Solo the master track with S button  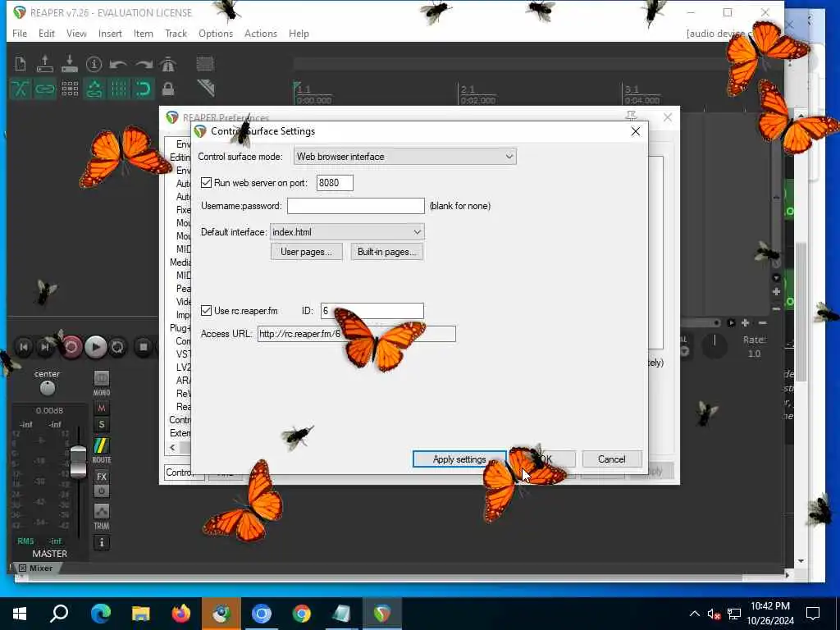101,425
